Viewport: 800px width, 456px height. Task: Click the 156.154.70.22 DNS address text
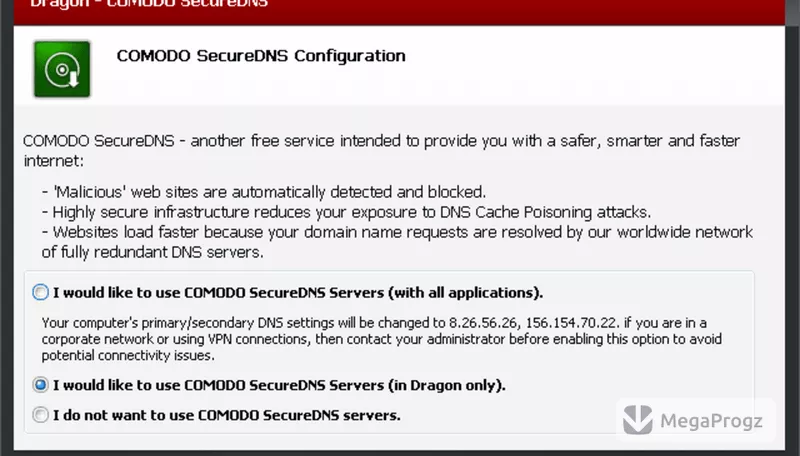coord(572,323)
